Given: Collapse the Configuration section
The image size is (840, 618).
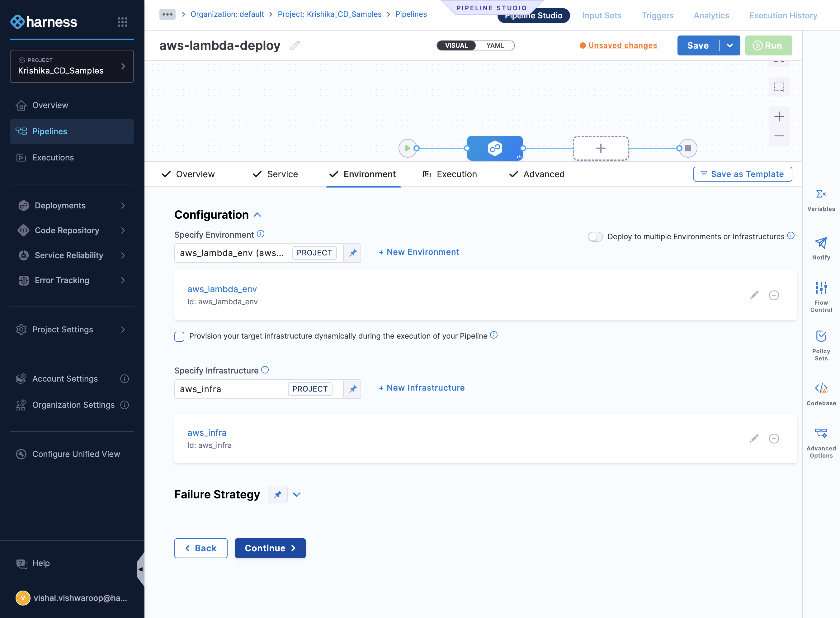Looking at the screenshot, I should 257,215.
